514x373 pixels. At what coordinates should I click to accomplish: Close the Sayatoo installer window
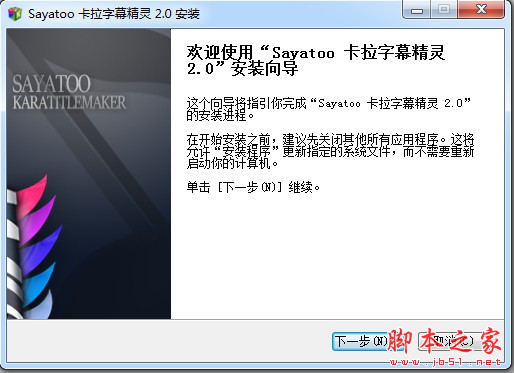pyautogui.click(x=480, y=9)
